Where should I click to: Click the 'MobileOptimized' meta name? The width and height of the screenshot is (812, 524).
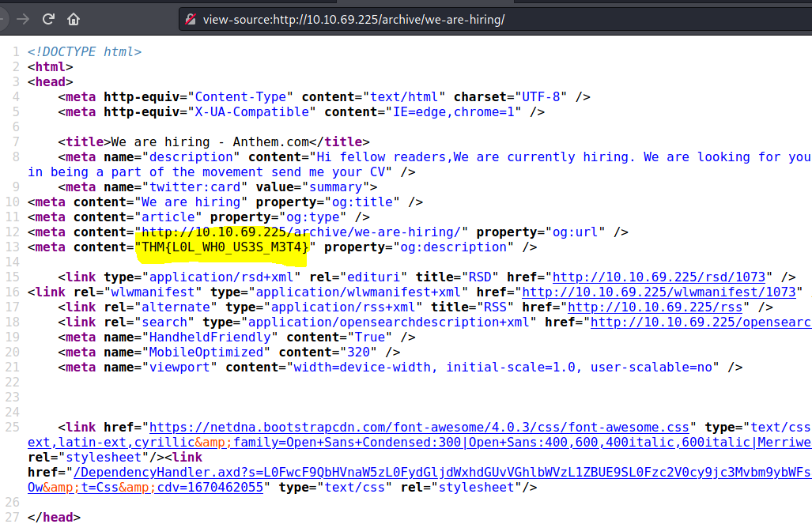tap(206, 352)
